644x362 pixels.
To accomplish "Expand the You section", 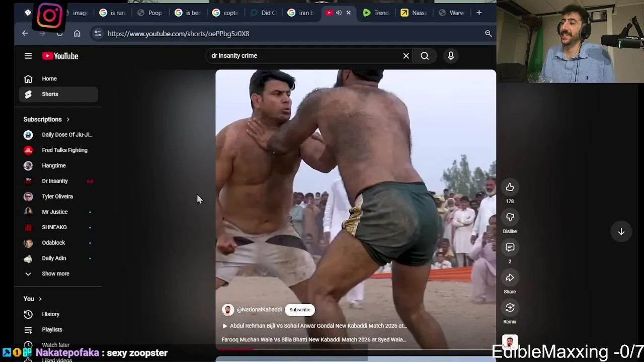I will tap(33, 299).
